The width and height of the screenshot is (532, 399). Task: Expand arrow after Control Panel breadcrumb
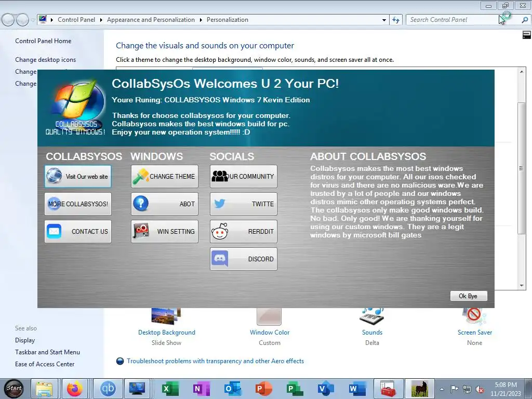point(101,20)
